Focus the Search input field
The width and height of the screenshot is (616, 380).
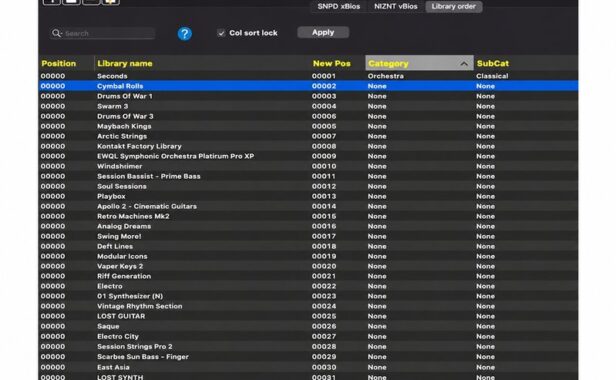103,33
